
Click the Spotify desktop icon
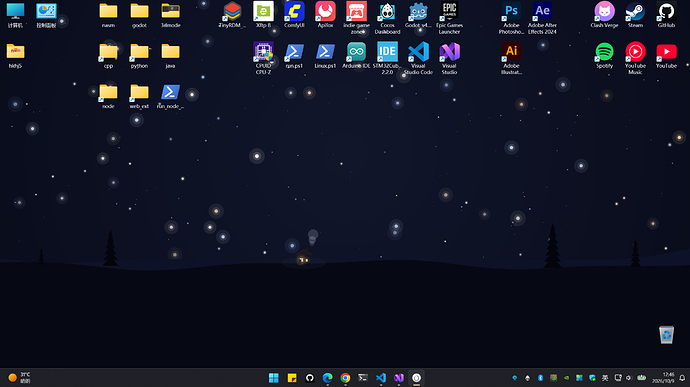[x=604, y=55]
